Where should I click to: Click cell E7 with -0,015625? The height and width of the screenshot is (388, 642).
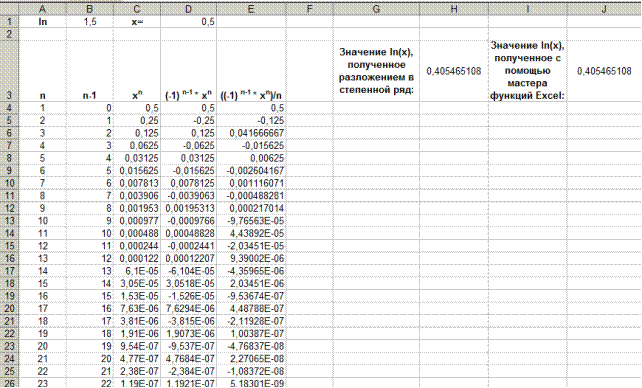(251, 146)
